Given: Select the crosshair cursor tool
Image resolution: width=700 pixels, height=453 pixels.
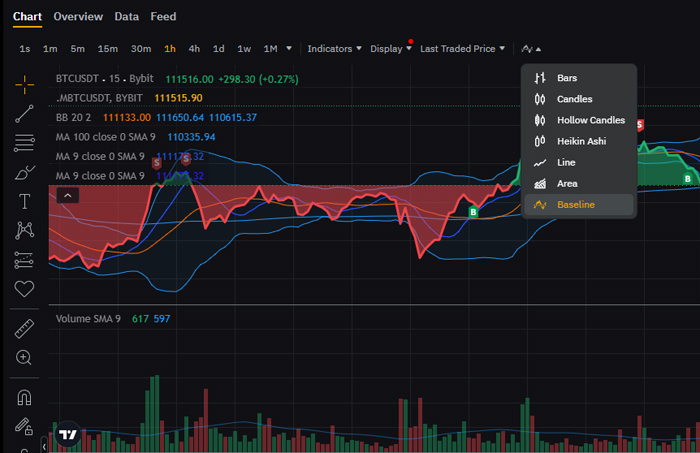Looking at the screenshot, I should point(24,84).
